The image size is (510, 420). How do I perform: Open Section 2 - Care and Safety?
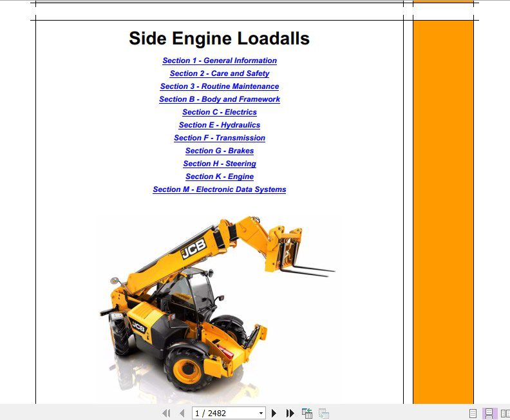(220, 73)
